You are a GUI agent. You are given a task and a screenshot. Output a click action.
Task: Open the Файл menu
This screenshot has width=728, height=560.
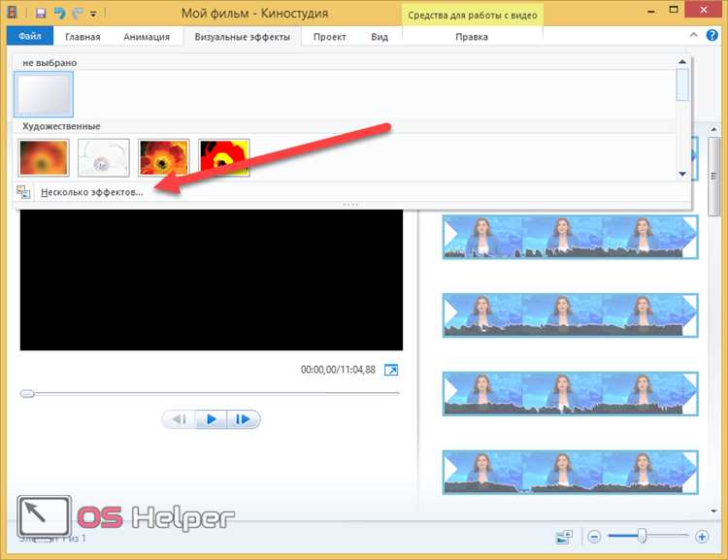pos(30,36)
